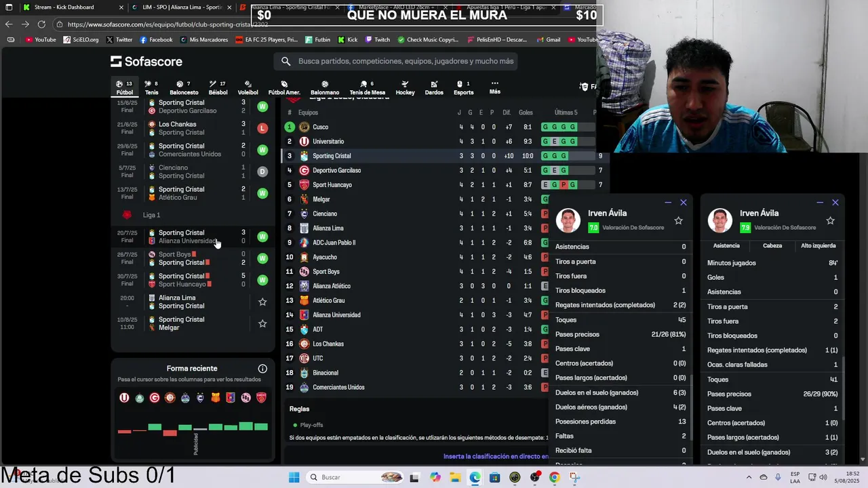Click left player's 7.0 rating badge
Image resolution: width=868 pixels, height=488 pixels.
593,228
